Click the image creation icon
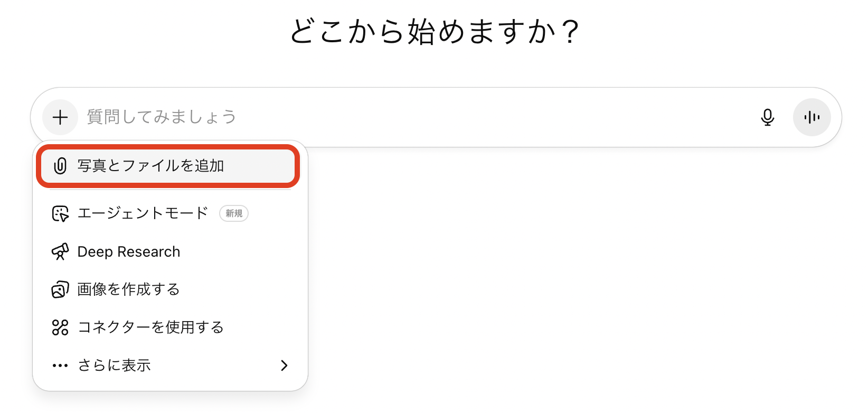The image size is (868, 413). click(x=60, y=289)
